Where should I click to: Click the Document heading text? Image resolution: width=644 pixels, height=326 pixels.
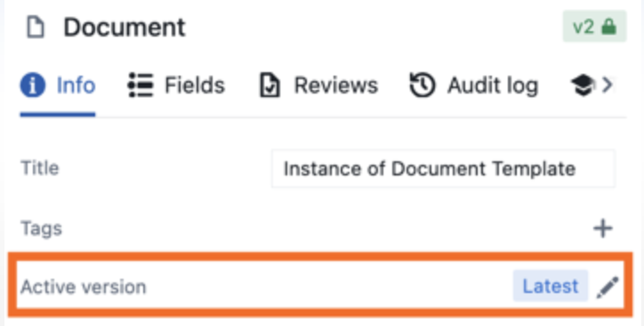[x=125, y=28]
